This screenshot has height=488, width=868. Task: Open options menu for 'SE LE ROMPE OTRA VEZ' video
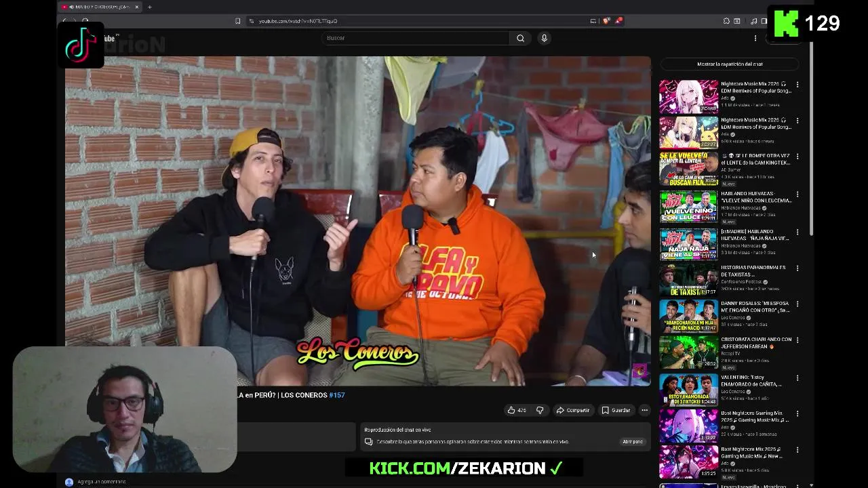pyautogui.click(x=797, y=157)
